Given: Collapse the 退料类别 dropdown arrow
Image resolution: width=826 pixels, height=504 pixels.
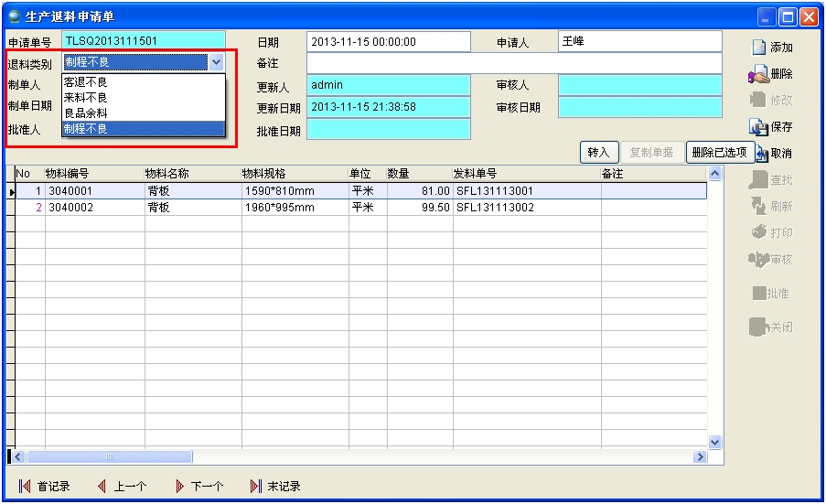Looking at the screenshot, I should click(217, 62).
